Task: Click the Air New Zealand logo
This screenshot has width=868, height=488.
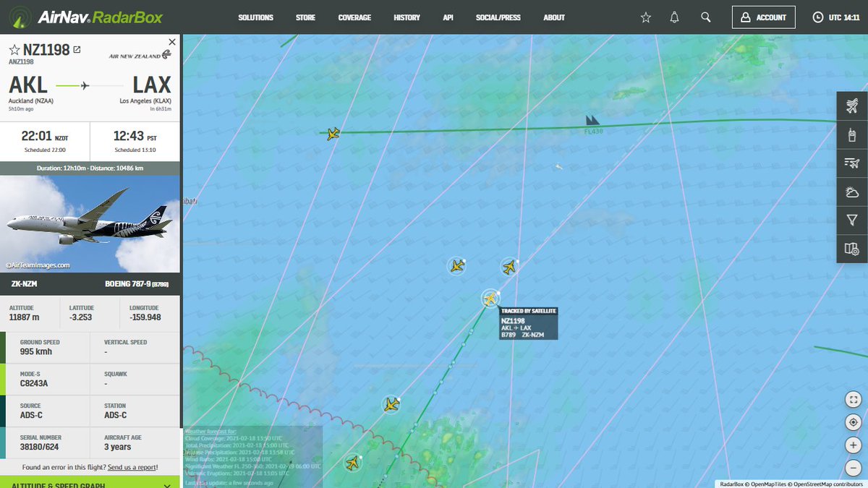Action: (140, 54)
